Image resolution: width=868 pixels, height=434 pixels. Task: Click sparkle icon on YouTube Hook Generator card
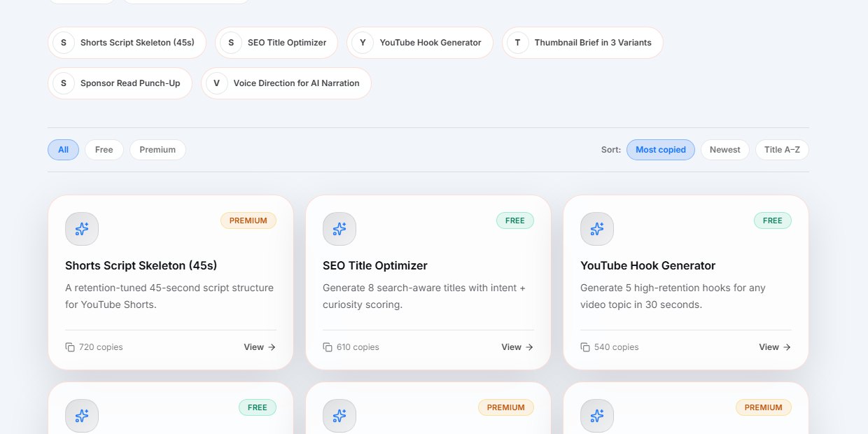[597, 229]
